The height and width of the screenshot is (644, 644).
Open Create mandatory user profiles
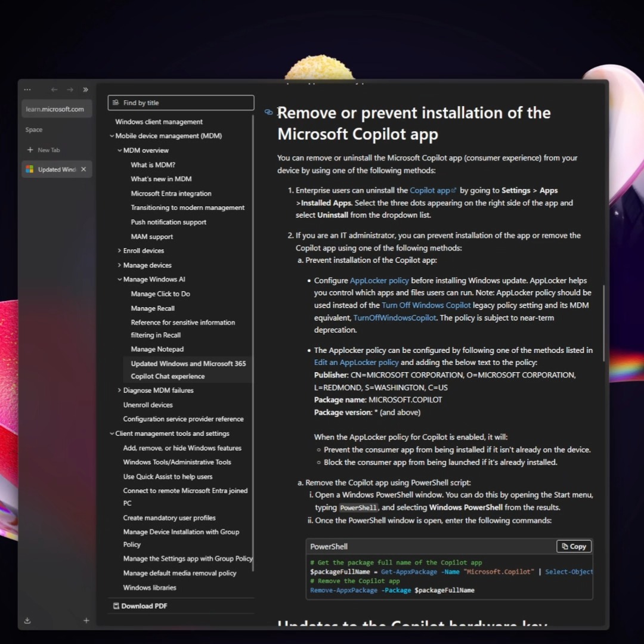pos(169,518)
